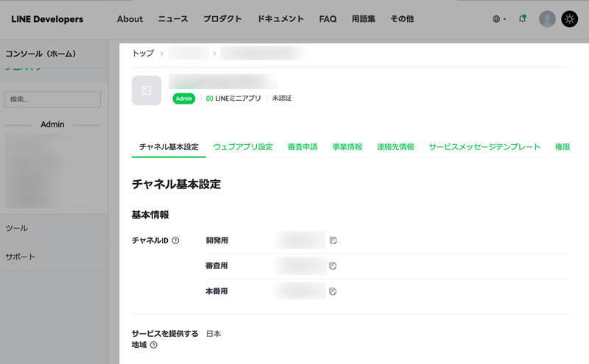589x364 pixels.
Task: Click the user profile avatar
Action: click(547, 19)
